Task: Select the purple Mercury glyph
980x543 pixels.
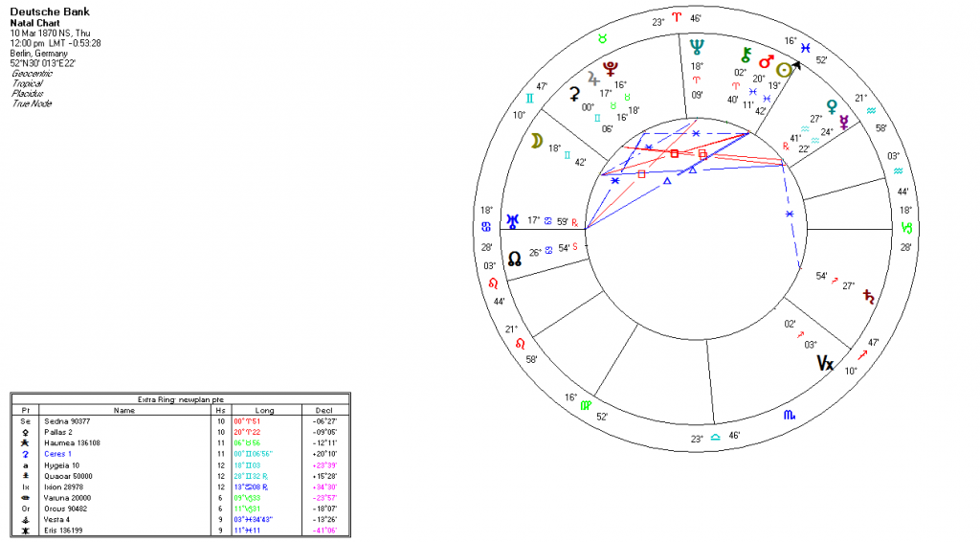Action: 845,121
